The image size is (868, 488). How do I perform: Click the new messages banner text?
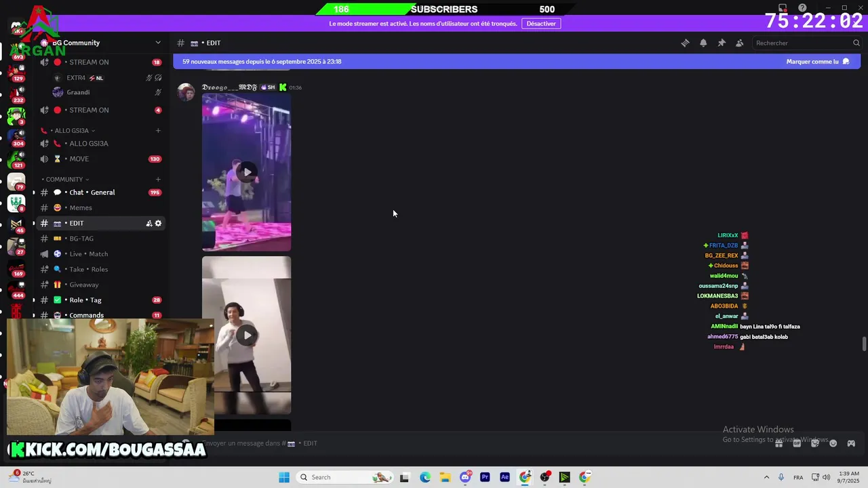pyautogui.click(x=262, y=62)
